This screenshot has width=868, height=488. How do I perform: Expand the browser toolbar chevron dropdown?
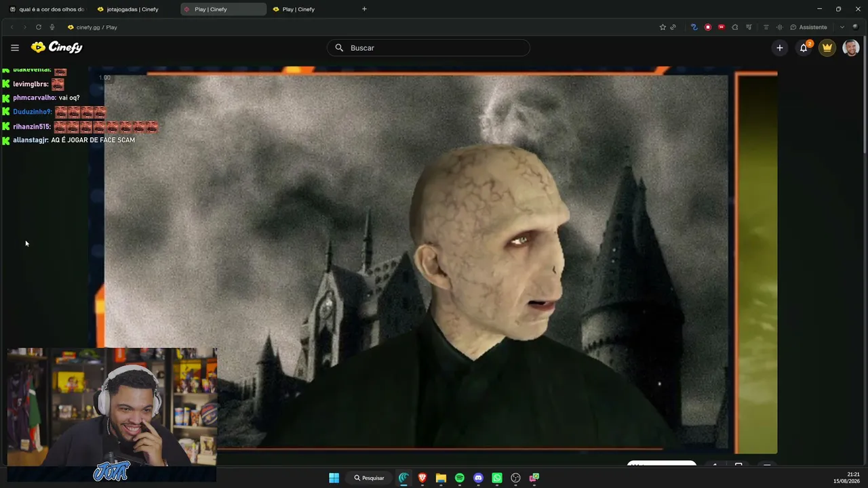tap(842, 27)
